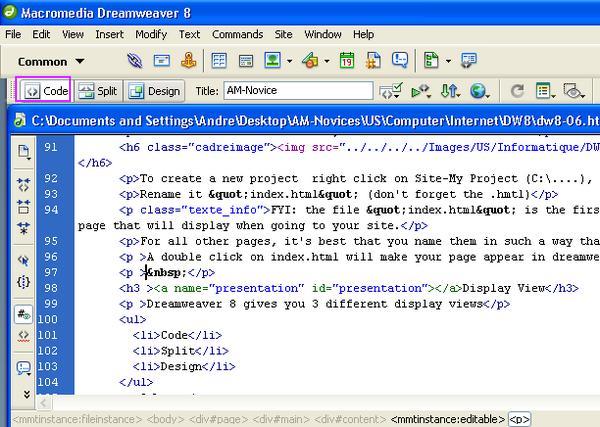Open the Tag Chooser icon

[469, 60]
